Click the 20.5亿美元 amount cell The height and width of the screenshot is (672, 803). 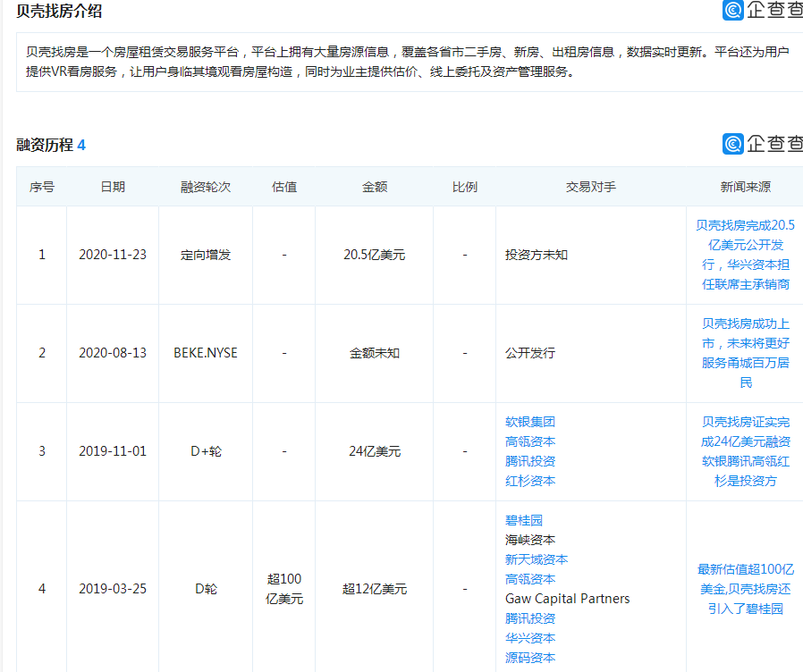point(375,255)
